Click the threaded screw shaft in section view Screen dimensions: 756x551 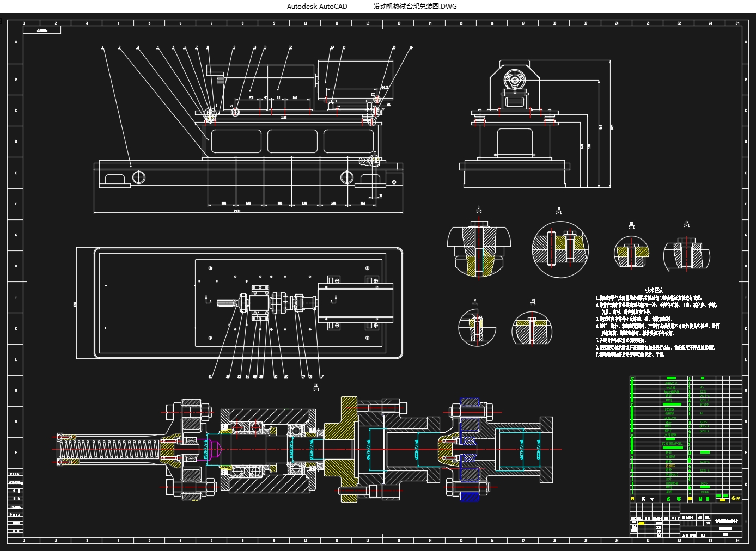pyautogui.click(x=109, y=450)
